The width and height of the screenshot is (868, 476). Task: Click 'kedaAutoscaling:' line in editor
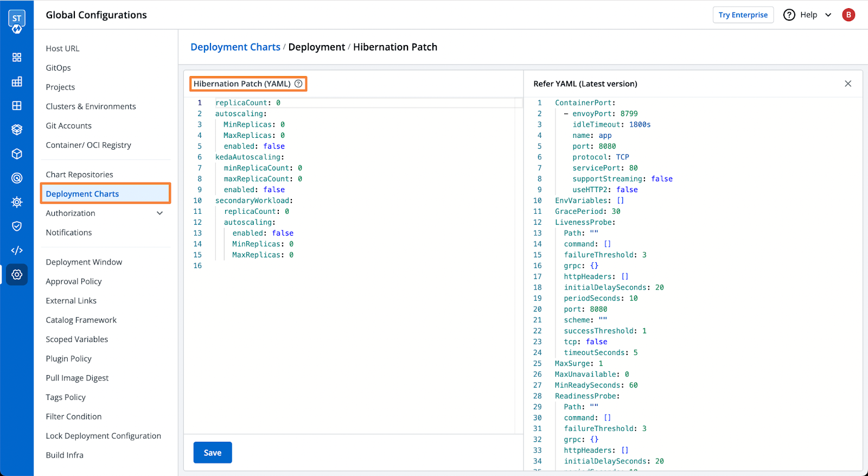click(250, 157)
